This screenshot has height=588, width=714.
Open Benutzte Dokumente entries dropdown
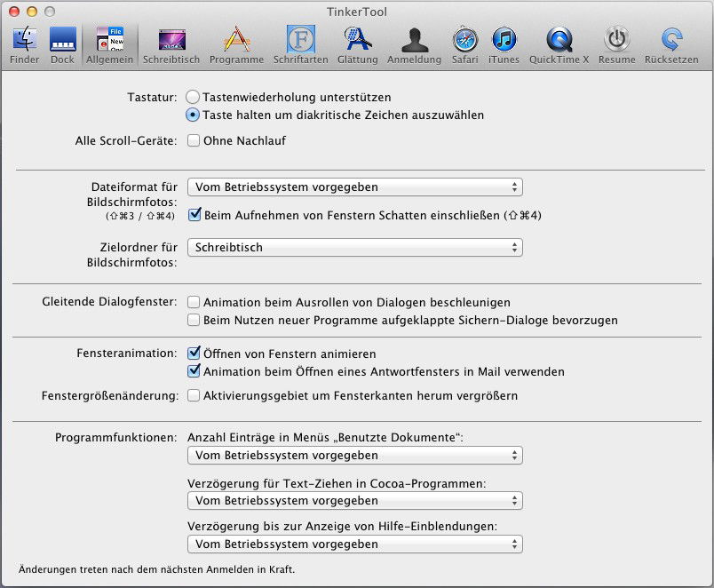[x=355, y=455]
